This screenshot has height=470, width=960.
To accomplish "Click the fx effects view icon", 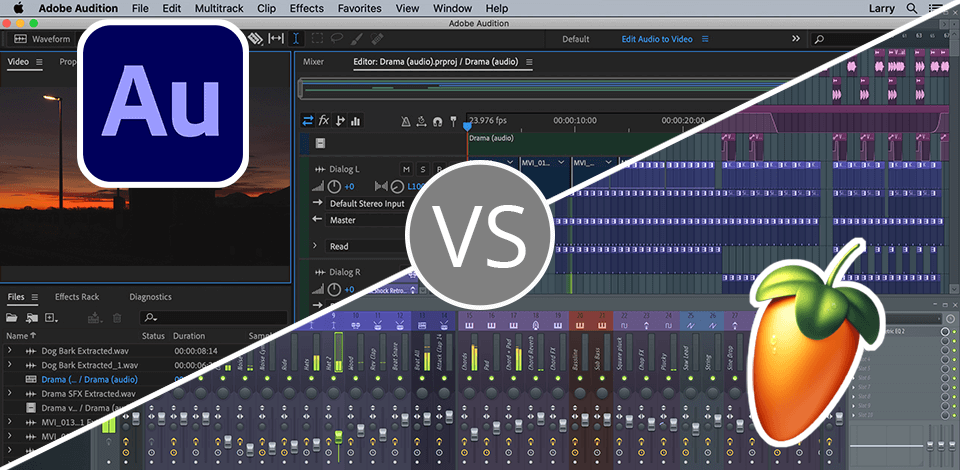I will point(324,121).
